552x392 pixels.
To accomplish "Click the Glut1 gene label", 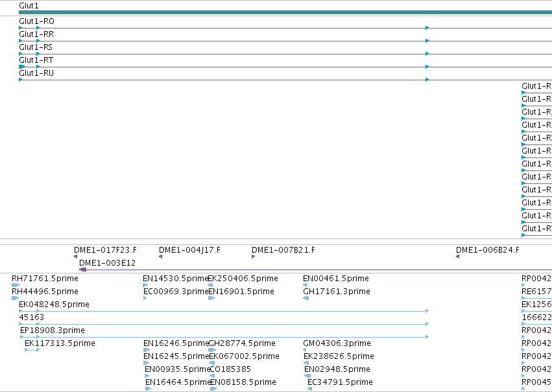I will coord(29,6).
